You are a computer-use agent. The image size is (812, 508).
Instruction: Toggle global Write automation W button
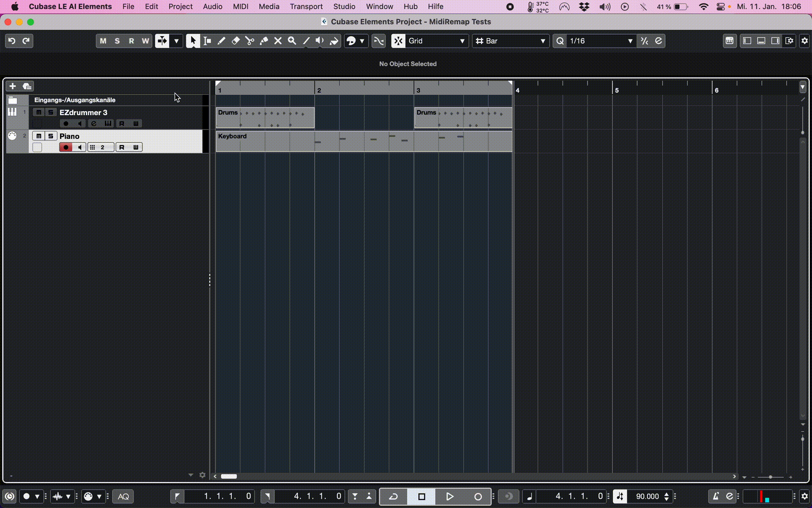tap(145, 41)
